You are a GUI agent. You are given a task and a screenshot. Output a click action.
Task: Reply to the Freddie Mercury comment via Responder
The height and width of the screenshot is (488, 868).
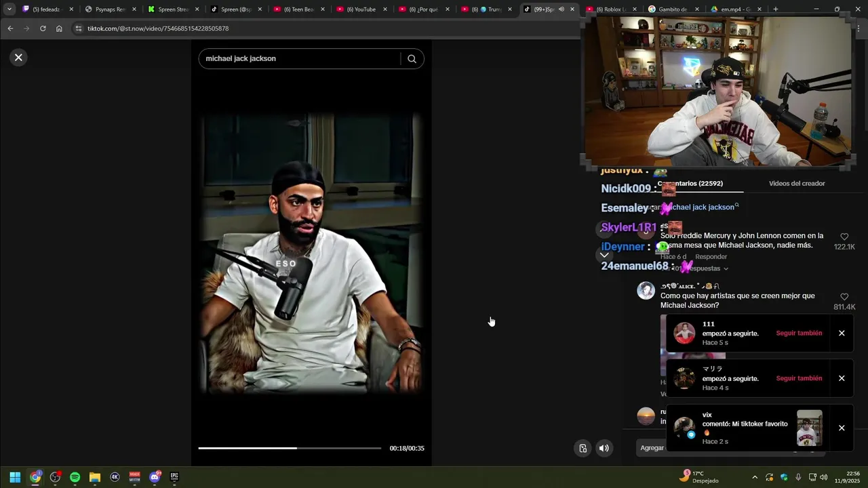click(x=711, y=257)
